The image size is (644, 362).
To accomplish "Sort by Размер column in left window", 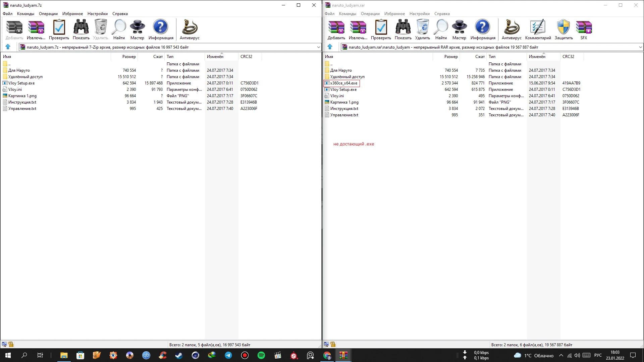I will 129,57.
